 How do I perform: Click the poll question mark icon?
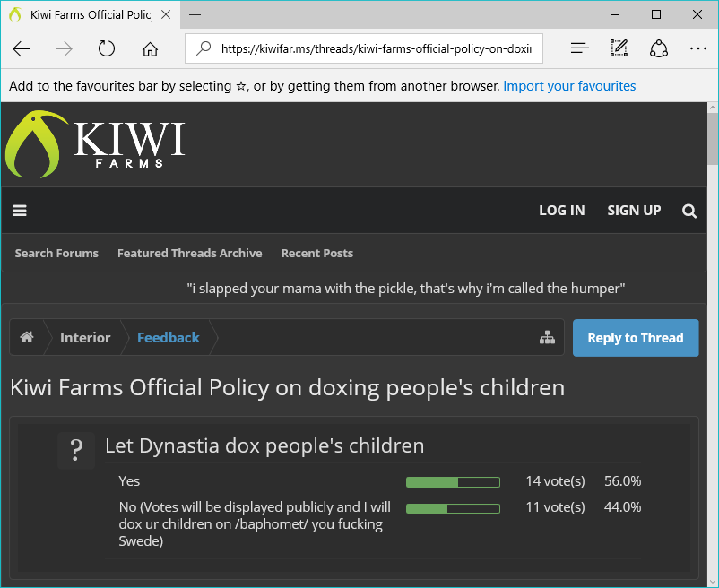[x=76, y=450]
